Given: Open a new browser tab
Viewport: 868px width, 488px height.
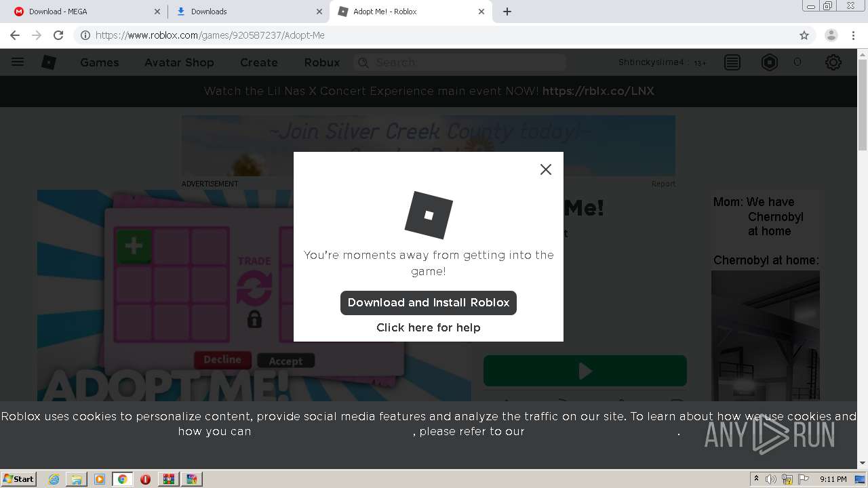Looking at the screenshot, I should pyautogui.click(x=507, y=12).
